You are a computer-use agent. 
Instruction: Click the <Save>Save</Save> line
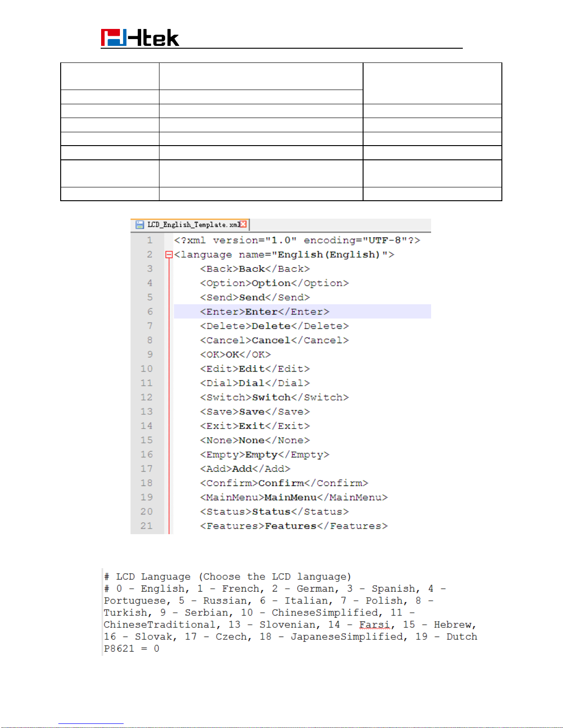[x=255, y=412]
